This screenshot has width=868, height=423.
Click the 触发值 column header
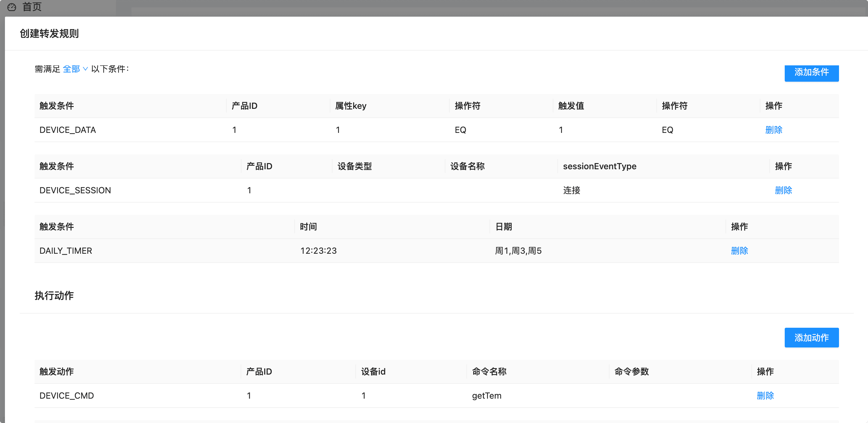pyautogui.click(x=571, y=106)
